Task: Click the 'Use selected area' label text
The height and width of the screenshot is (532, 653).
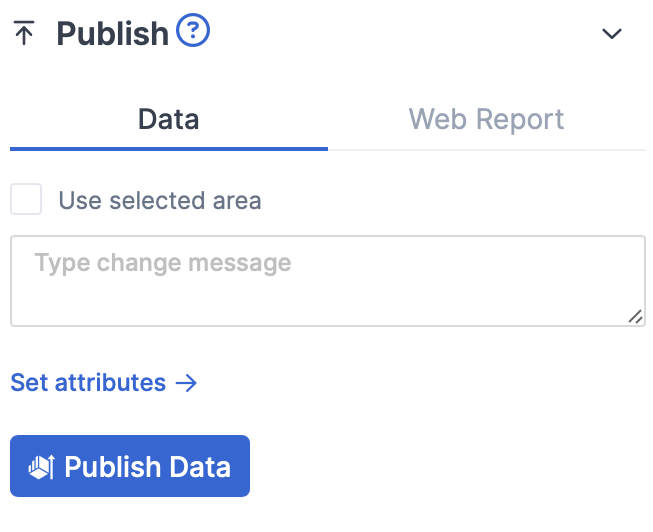Action: [x=160, y=200]
